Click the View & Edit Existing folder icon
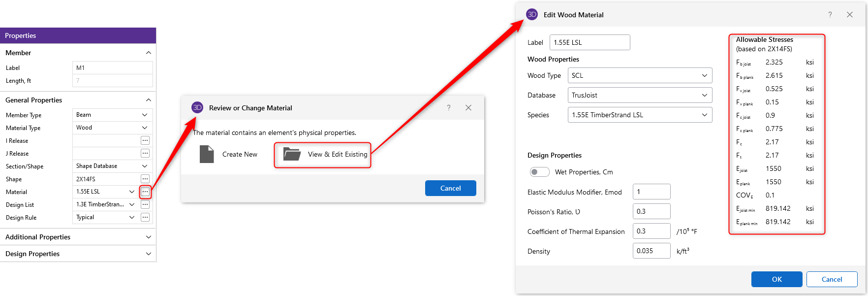The width and height of the screenshot is (868, 296). [292, 154]
